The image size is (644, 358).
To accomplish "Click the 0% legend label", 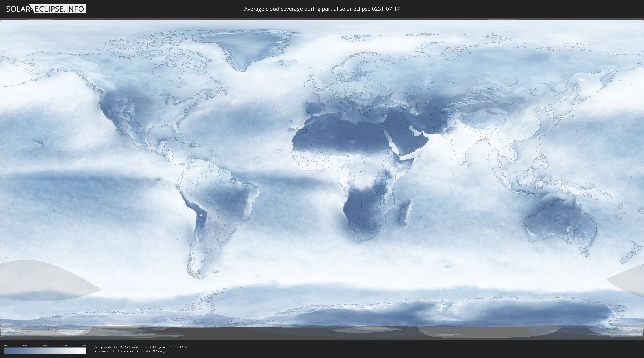I will (x=6, y=345).
